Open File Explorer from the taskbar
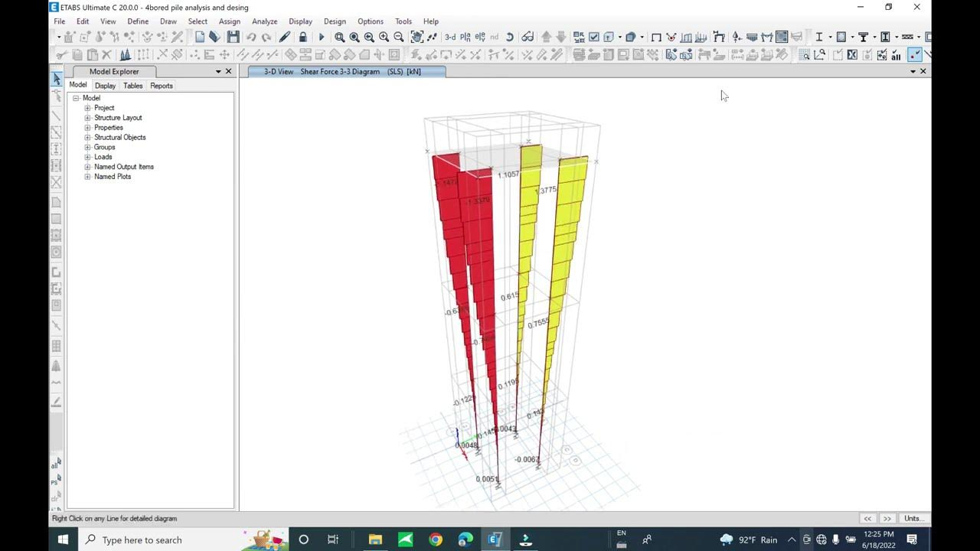The width and height of the screenshot is (980, 551). click(x=375, y=540)
